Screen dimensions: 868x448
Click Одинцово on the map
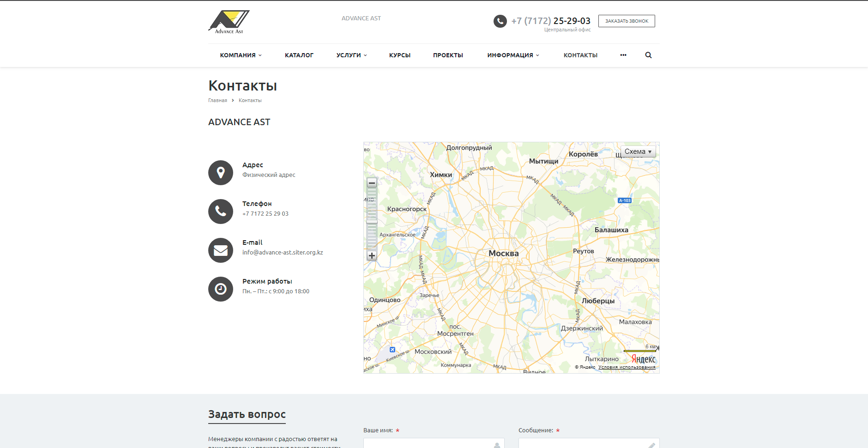(385, 300)
